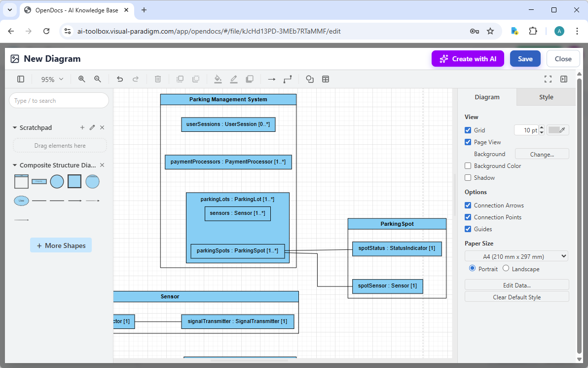The image size is (588, 368).
Task: Disable the Guides option
Action: pyautogui.click(x=468, y=229)
